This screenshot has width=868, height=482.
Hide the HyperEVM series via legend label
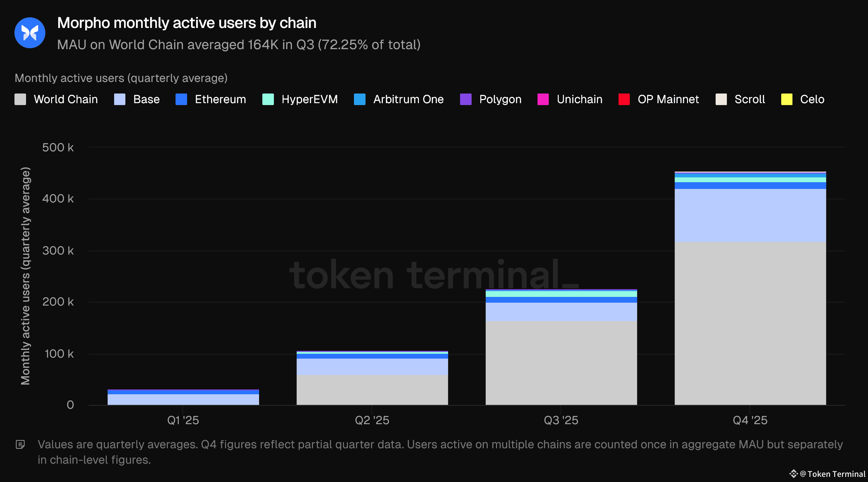tap(309, 99)
